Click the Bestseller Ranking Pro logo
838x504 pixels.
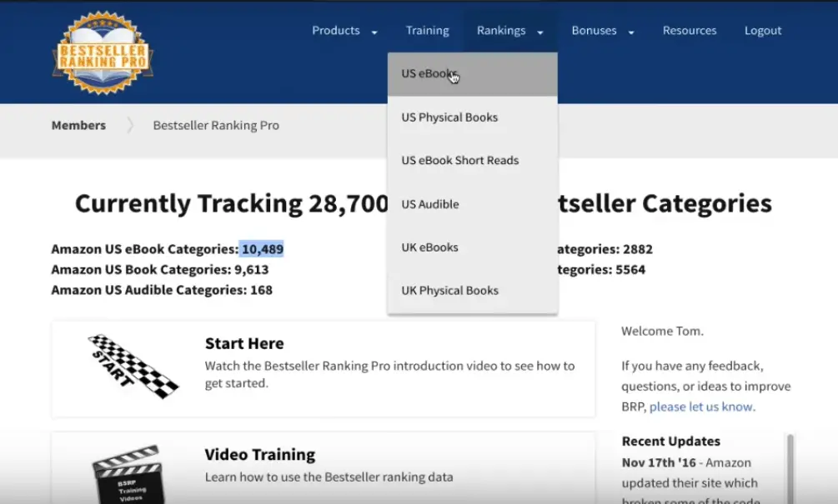click(103, 53)
